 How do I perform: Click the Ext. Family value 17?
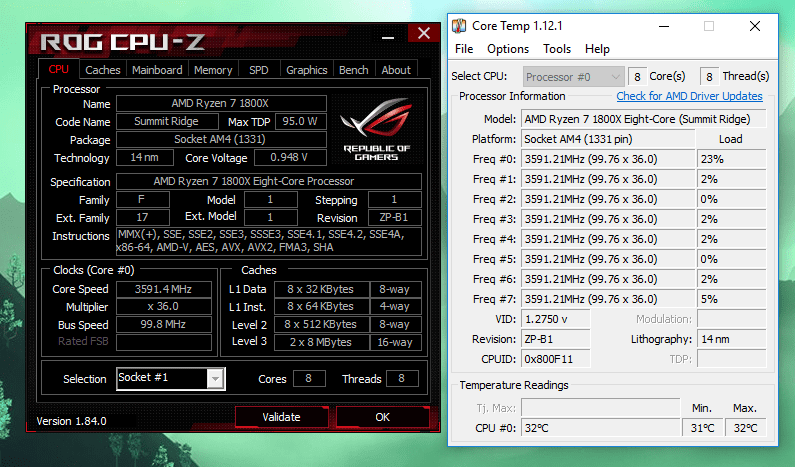[143, 218]
